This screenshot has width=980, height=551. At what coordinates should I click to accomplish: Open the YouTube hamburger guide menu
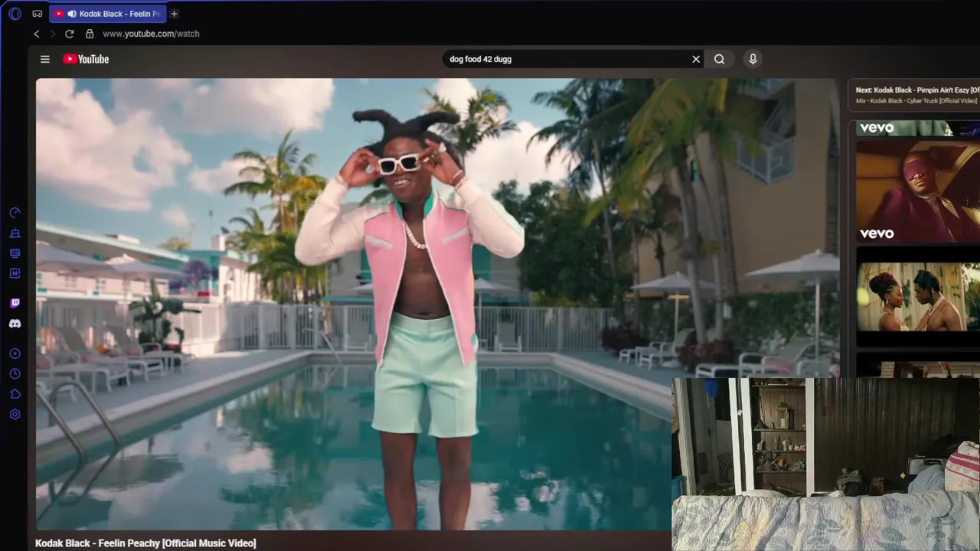point(45,59)
